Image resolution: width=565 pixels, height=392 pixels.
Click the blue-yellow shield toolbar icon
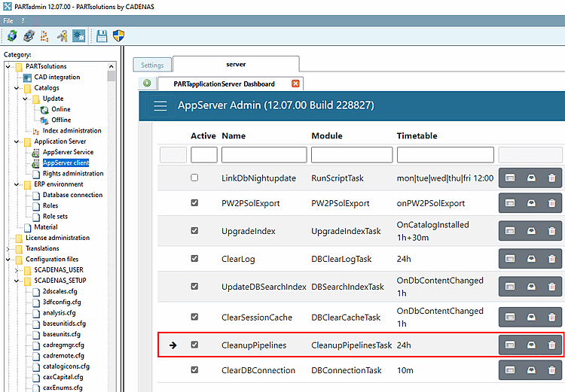click(x=118, y=35)
